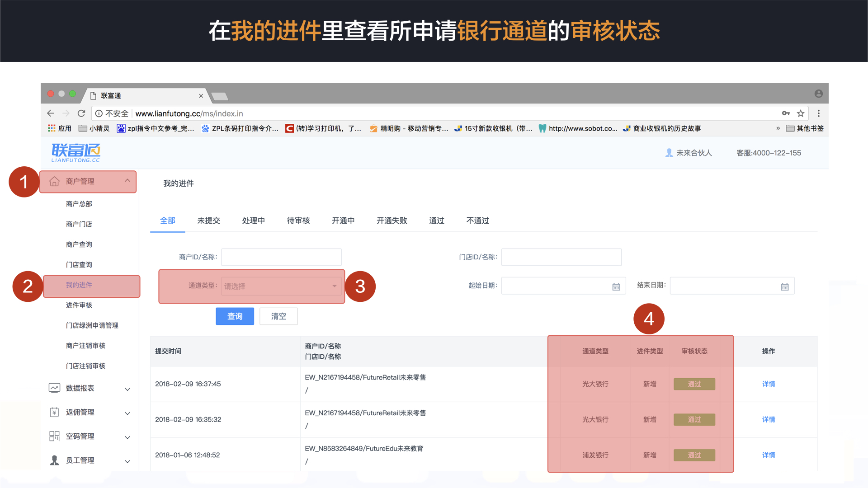Switch to the 处理中 tab
This screenshot has height=488, width=868.
[254, 221]
